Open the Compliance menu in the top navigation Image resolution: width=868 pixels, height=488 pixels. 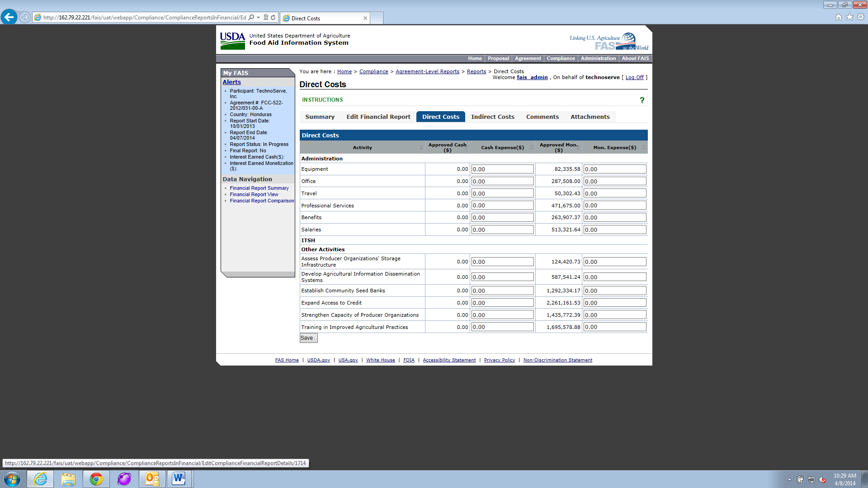click(561, 58)
